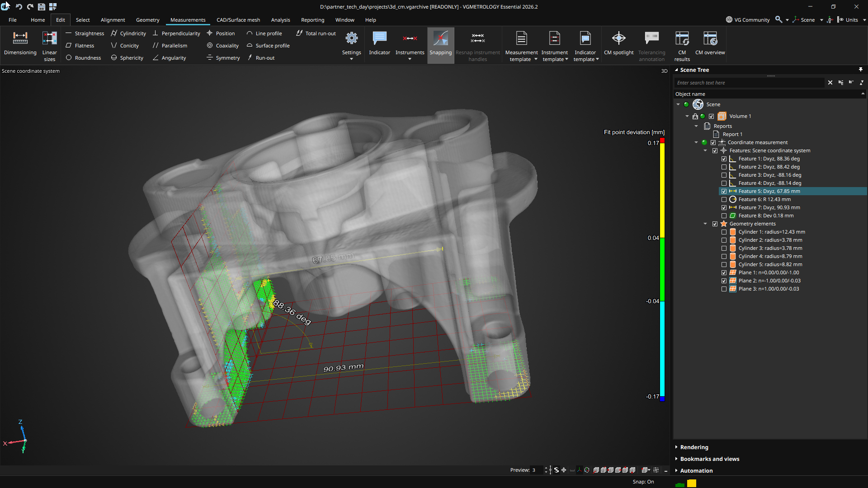The height and width of the screenshot is (488, 868).
Task: Collapse the Coordinate measurement node
Action: tap(696, 143)
